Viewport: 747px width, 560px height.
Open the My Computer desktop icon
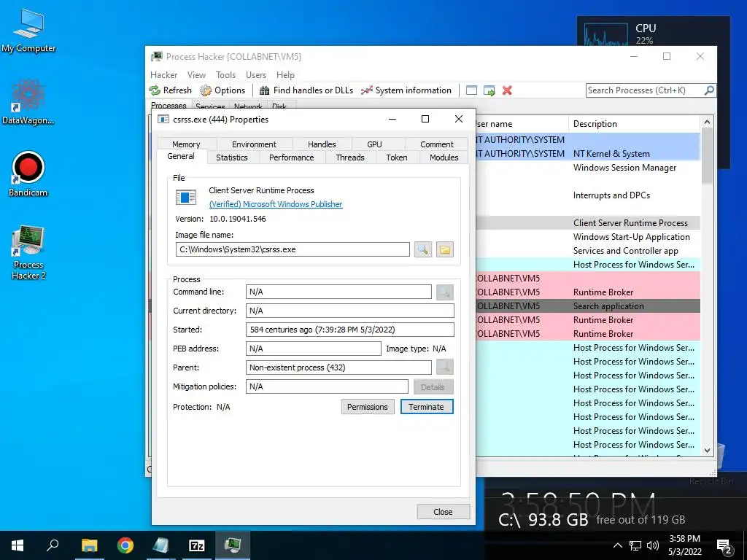(x=28, y=30)
